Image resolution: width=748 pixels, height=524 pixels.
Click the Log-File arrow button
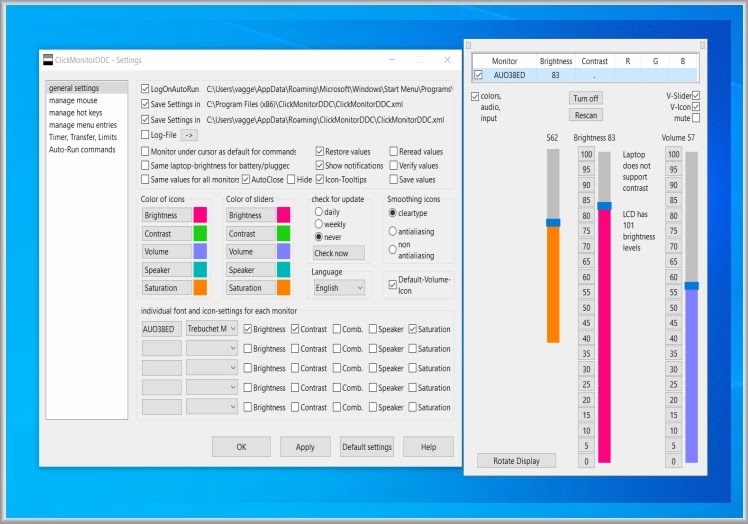[x=189, y=135]
